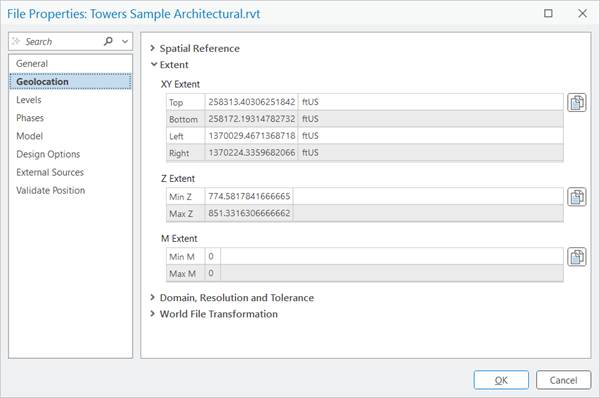This screenshot has width=600, height=398.
Task: Select the Max Z value 851.3316306666662
Action: click(249, 213)
